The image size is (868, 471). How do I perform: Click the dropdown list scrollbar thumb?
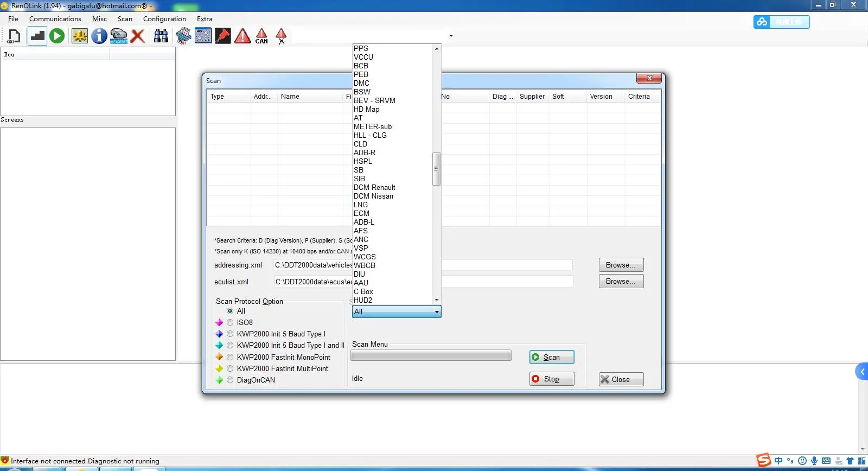tap(436, 169)
